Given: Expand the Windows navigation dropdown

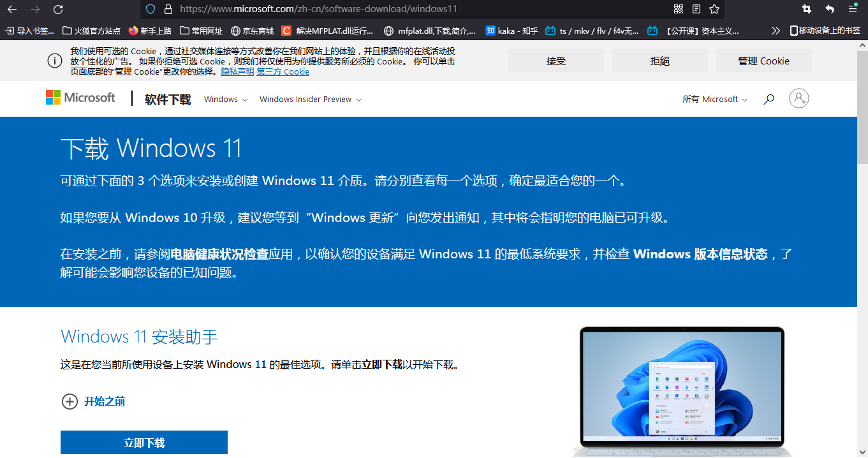Looking at the screenshot, I should tap(225, 100).
